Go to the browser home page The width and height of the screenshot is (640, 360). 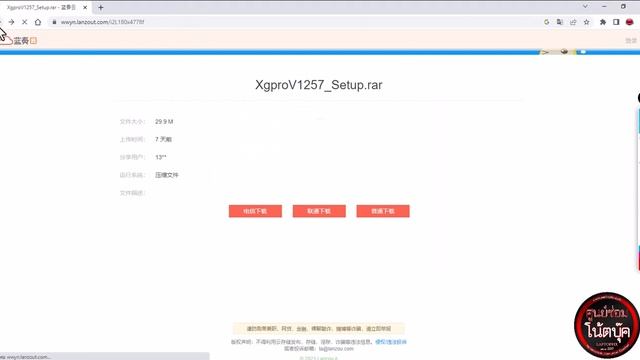click(x=38, y=22)
